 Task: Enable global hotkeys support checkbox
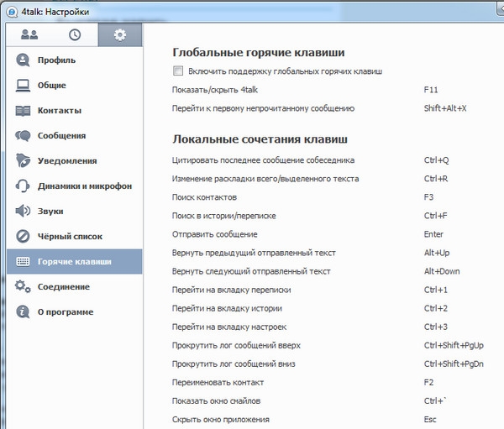(x=177, y=71)
